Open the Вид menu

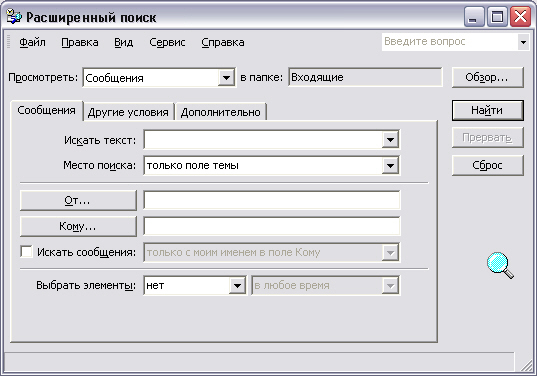(124, 42)
